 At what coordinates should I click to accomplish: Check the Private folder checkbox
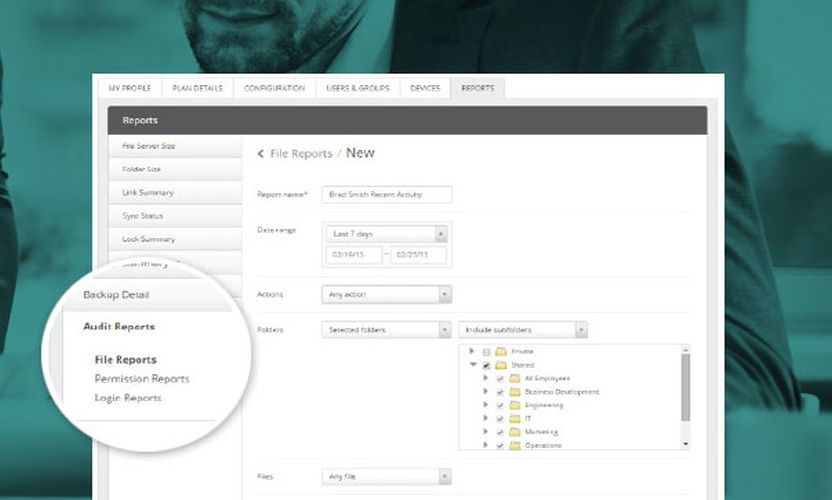pos(487,352)
